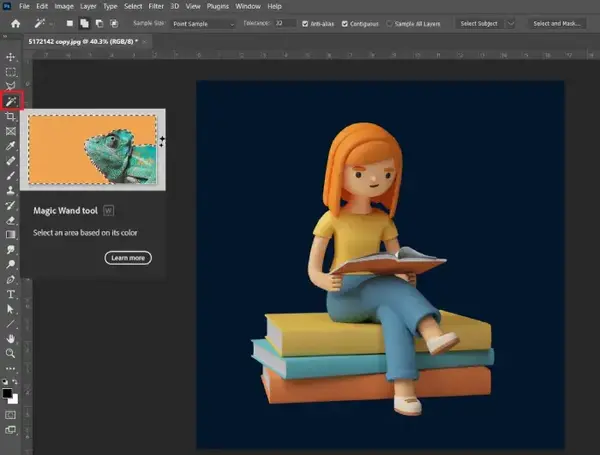Click the Tolerance input field
The width and height of the screenshot is (600, 455).
(285, 24)
